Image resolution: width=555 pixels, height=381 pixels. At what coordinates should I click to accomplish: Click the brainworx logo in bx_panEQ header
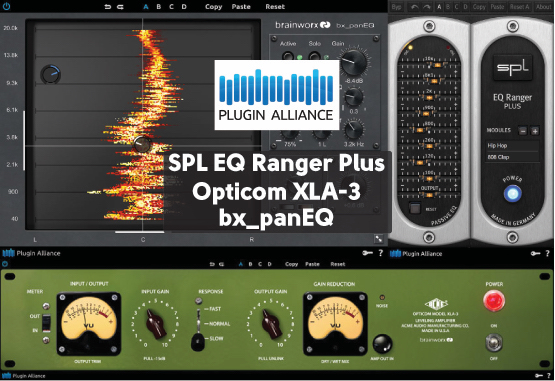303,25
